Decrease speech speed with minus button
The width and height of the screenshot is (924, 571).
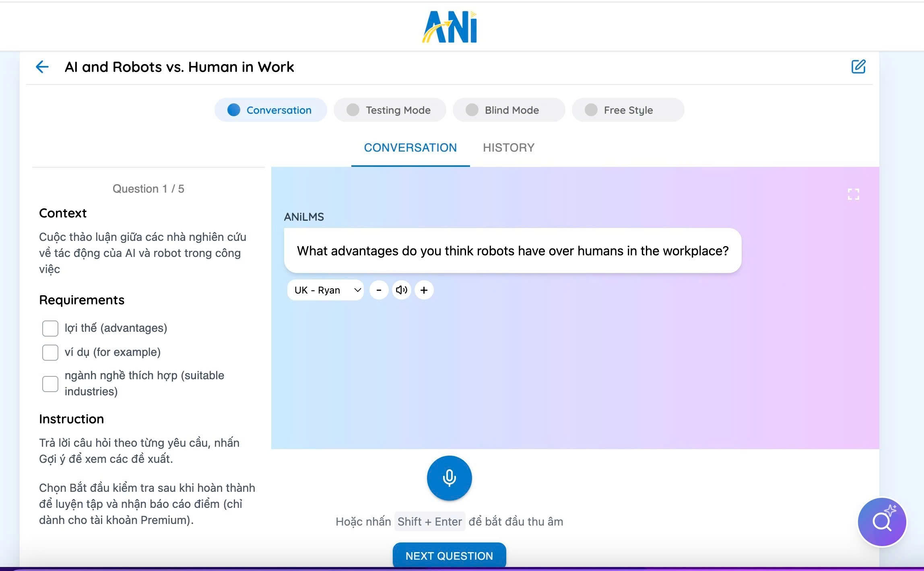(379, 290)
